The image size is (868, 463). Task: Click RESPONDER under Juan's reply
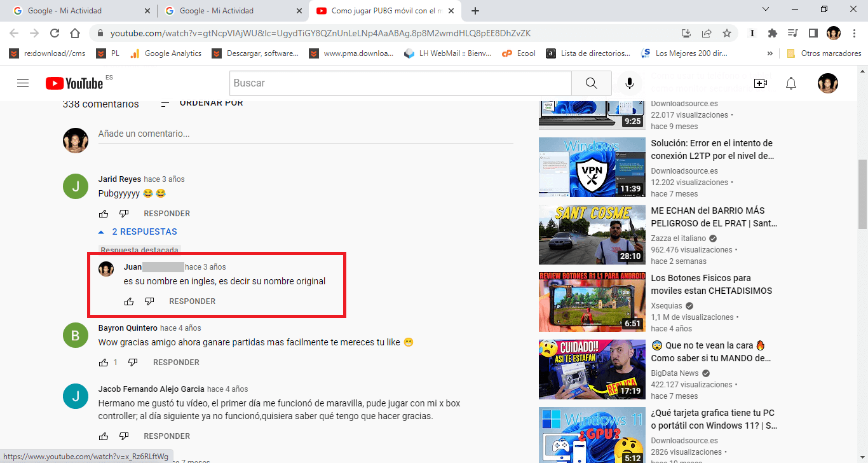click(x=192, y=301)
